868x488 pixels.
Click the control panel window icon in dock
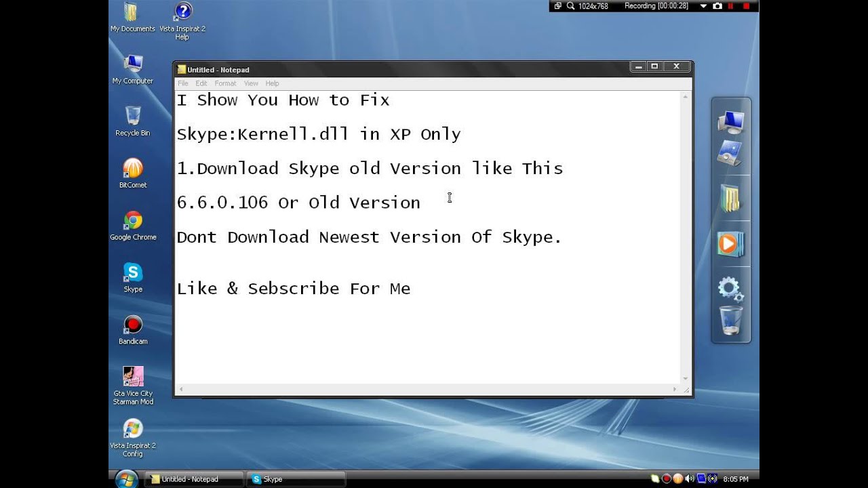click(730, 153)
